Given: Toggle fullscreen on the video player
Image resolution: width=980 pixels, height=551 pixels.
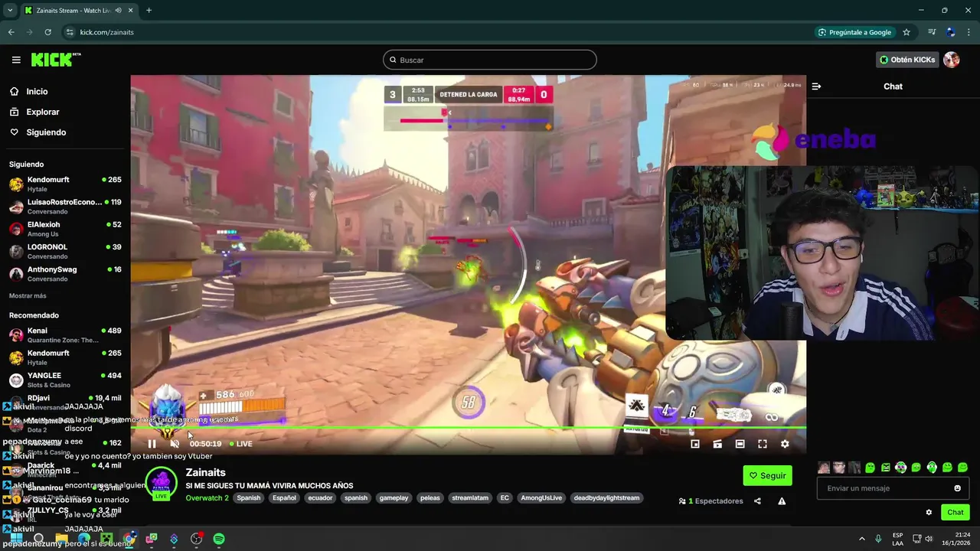Looking at the screenshot, I should (763, 444).
